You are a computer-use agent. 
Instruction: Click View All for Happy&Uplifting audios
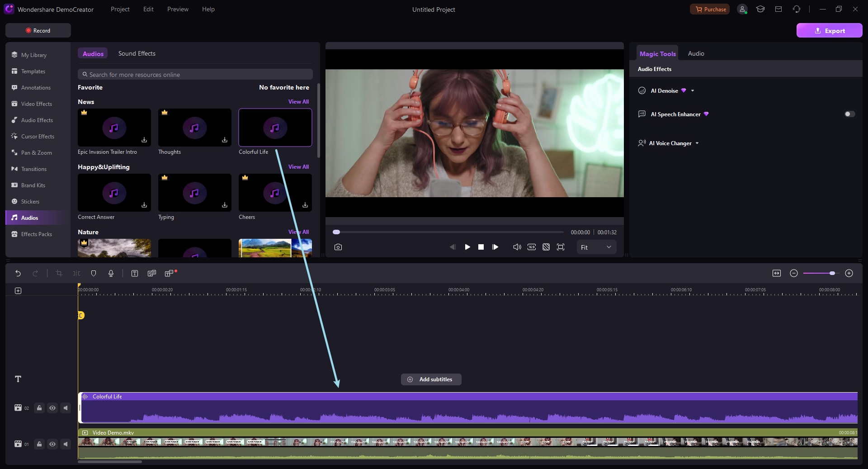(x=298, y=167)
